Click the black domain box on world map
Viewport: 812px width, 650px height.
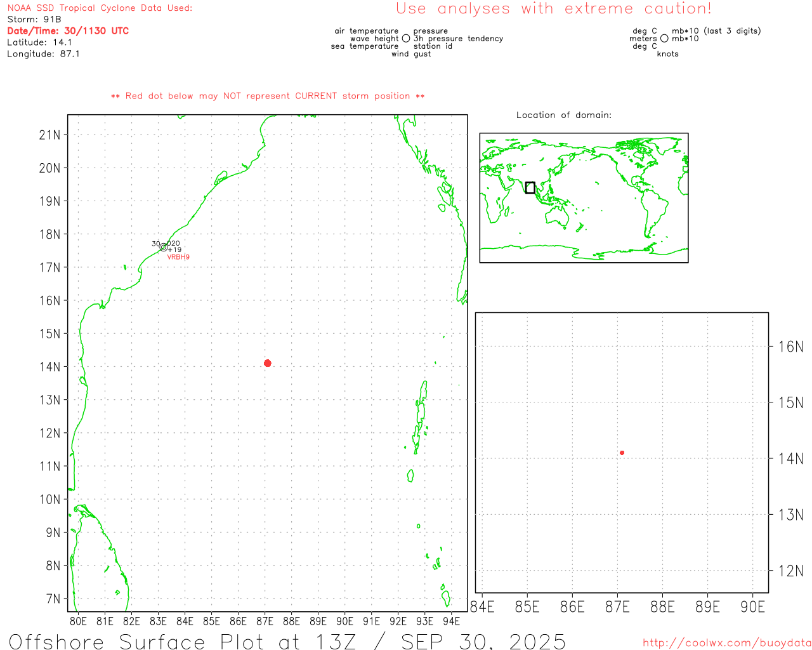click(x=530, y=188)
